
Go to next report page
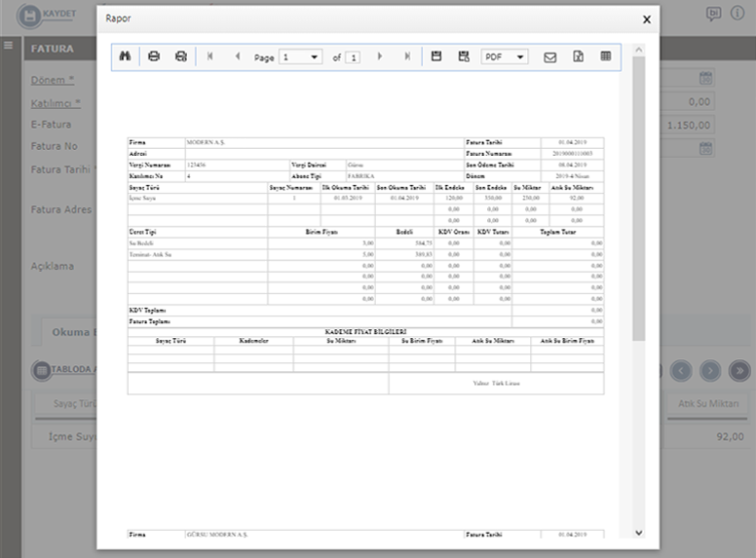pyautogui.click(x=380, y=57)
